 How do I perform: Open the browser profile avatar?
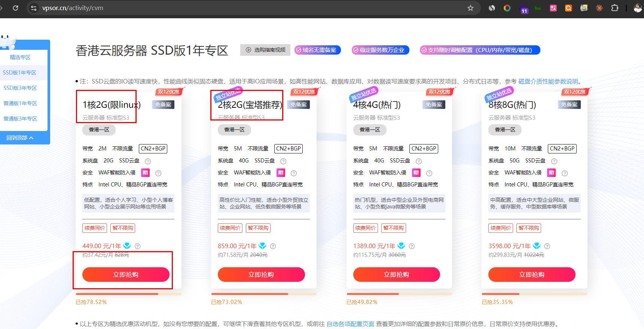pos(638,8)
